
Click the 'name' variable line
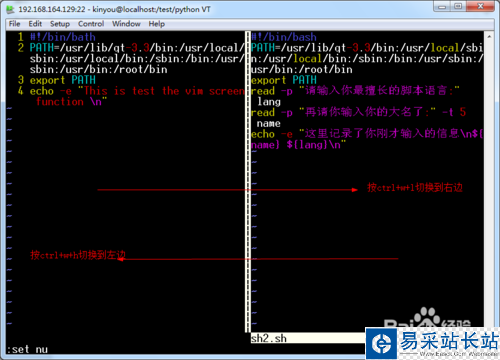click(x=269, y=123)
